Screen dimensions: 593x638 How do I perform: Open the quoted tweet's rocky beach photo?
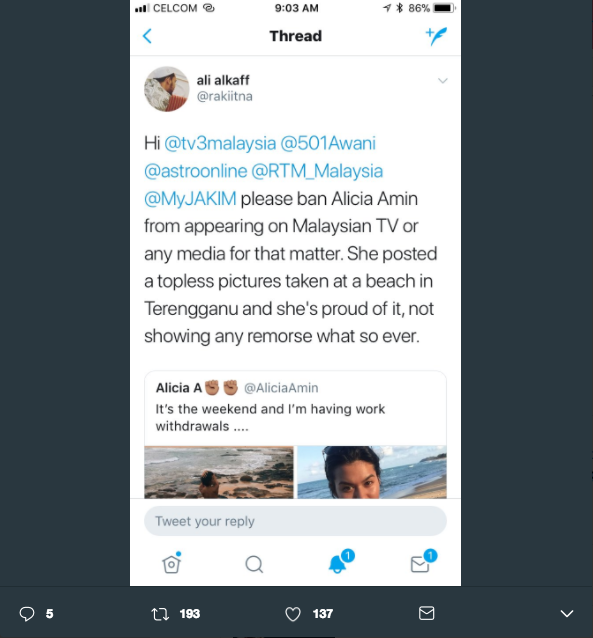[x=219, y=472]
